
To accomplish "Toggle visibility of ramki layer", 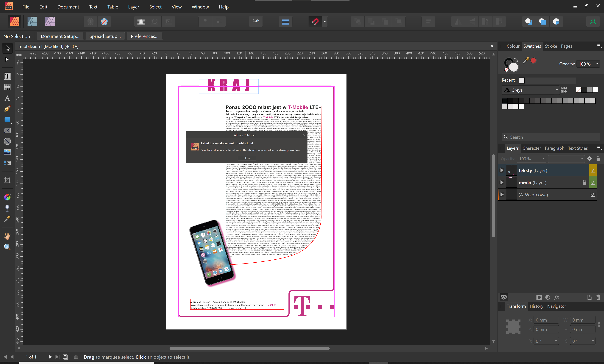I will click(593, 182).
